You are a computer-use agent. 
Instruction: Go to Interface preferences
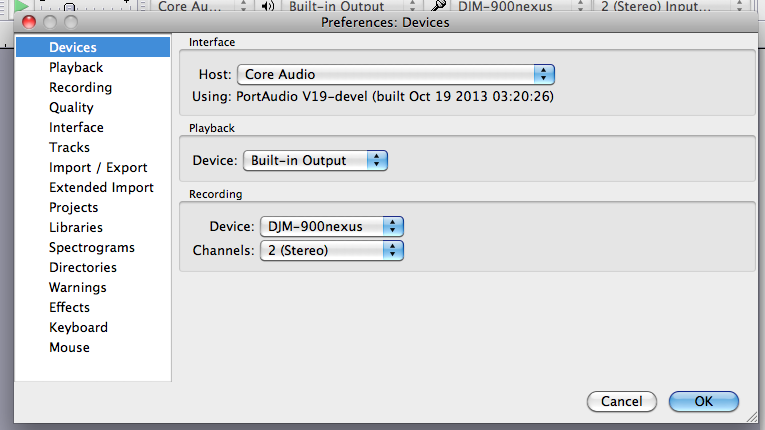76,127
